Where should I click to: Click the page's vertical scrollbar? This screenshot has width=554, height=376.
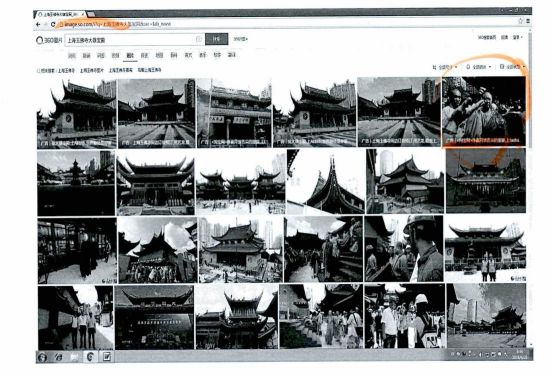coord(530,187)
